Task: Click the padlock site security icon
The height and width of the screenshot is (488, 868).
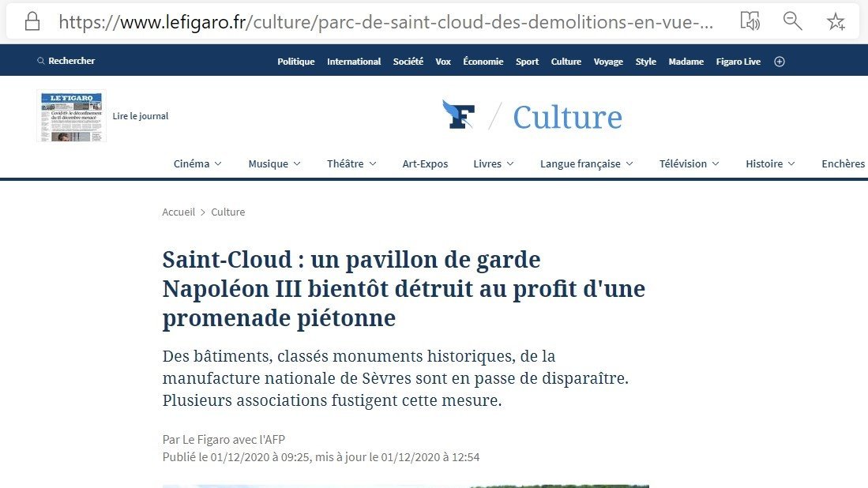Action: click(32, 21)
